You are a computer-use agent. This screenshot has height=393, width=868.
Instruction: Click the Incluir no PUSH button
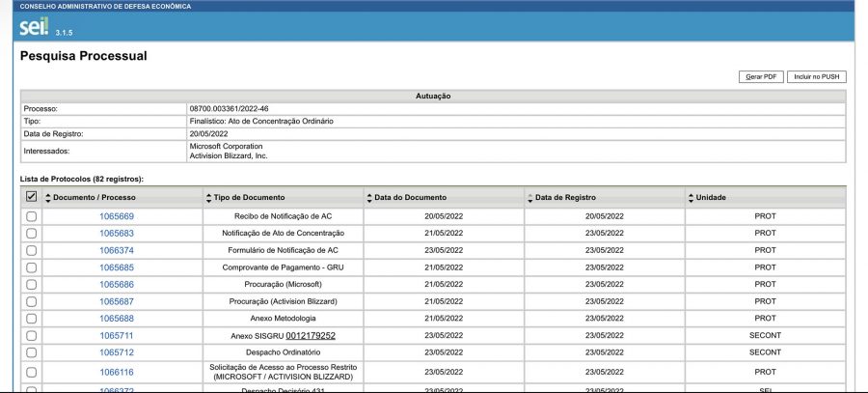point(817,77)
